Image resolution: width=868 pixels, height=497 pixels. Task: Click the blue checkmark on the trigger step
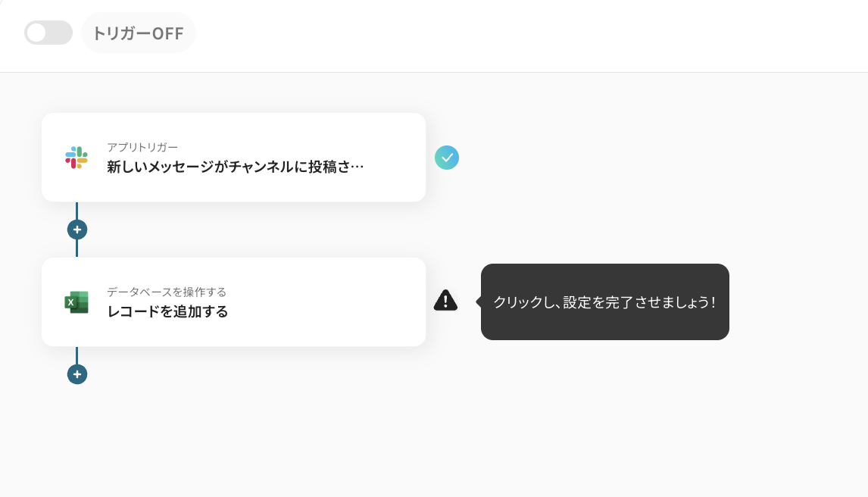click(x=447, y=158)
